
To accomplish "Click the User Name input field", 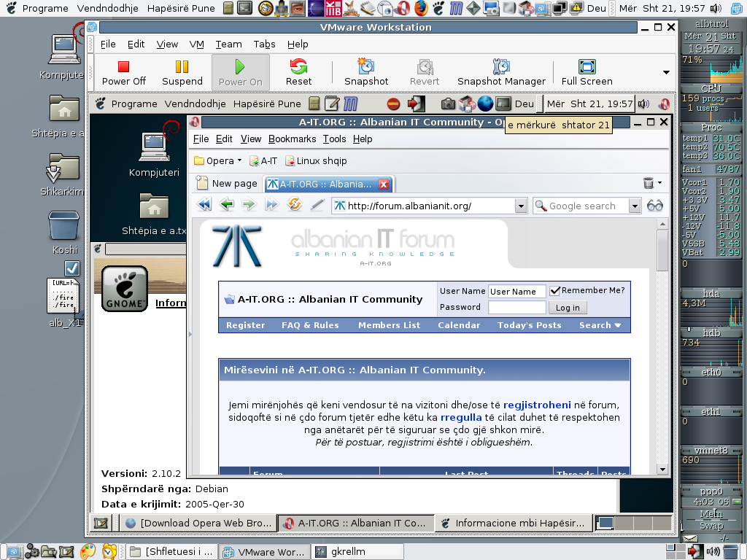I will click(x=517, y=292).
